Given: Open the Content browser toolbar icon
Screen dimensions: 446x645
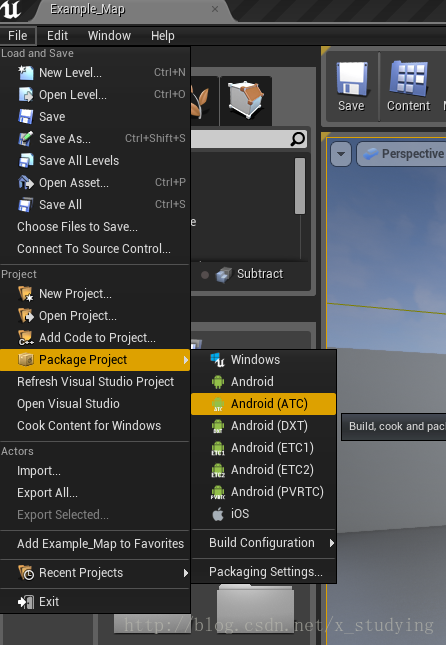Looking at the screenshot, I should (x=409, y=78).
